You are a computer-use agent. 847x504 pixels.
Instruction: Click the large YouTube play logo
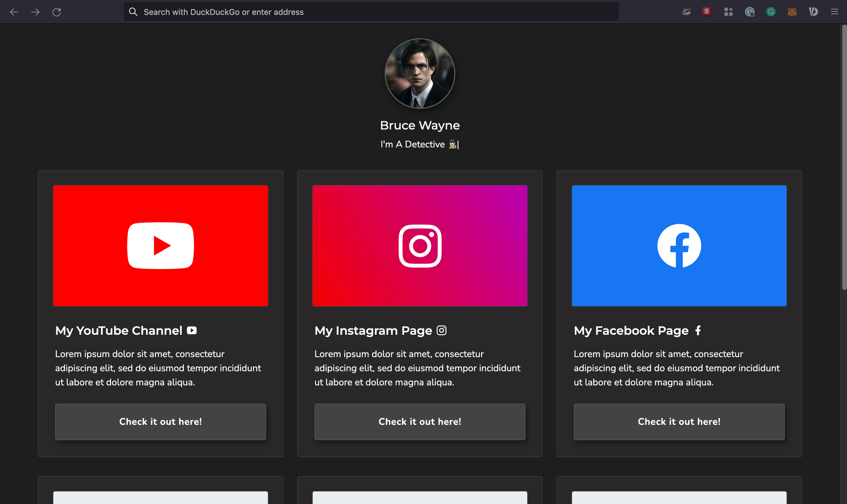point(161,245)
